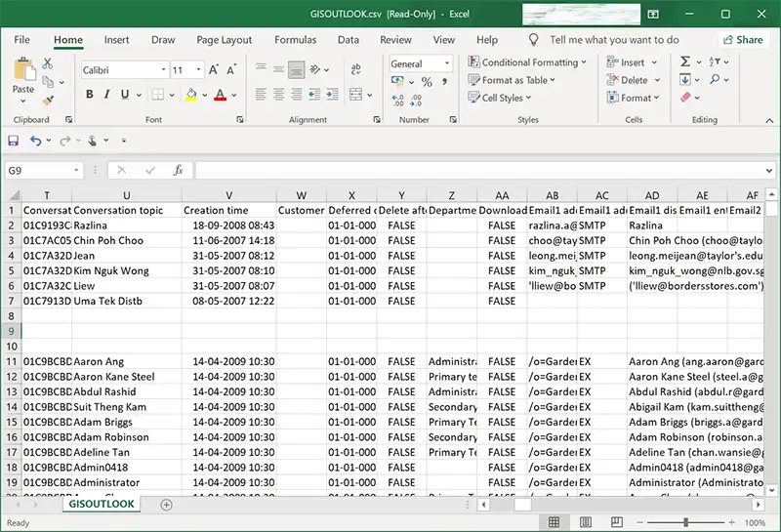781x532 pixels.
Task: Open the font size 11 dropdown
Action: tap(199, 69)
